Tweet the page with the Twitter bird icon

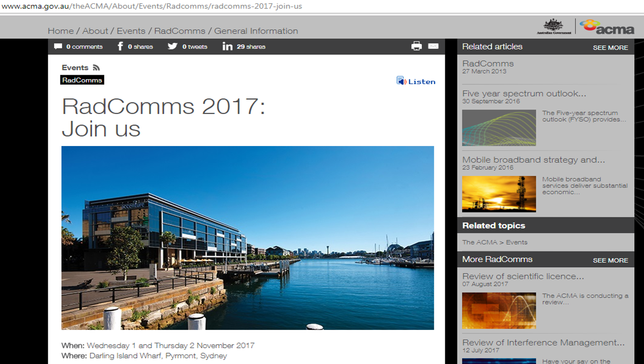[x=172, y=46]
